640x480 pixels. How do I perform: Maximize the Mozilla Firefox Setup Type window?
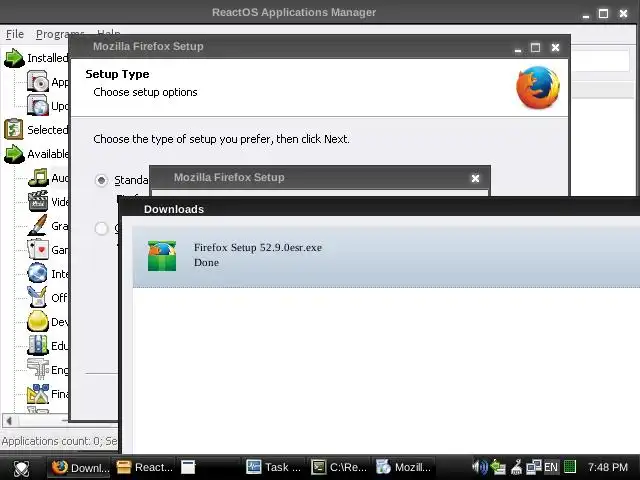(x=536, y=47)
